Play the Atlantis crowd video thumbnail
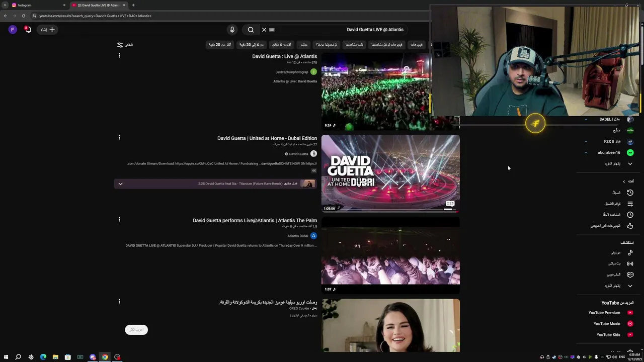 point(376,91)
